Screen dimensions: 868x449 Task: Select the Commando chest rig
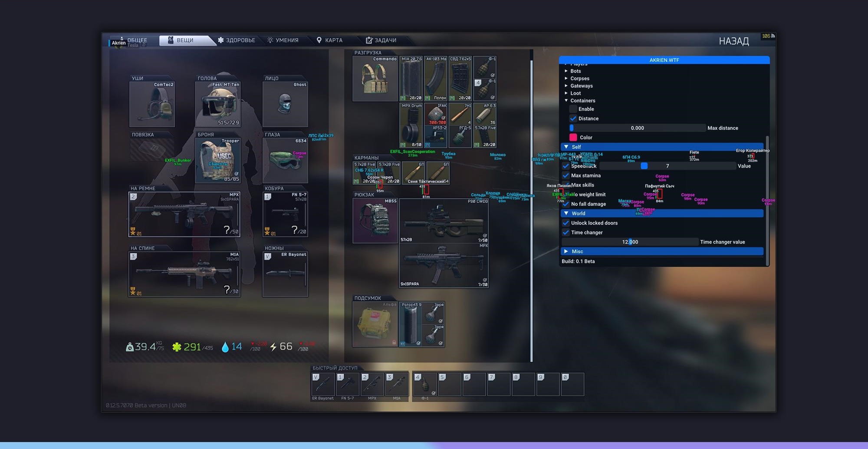[x=375, y=79]
